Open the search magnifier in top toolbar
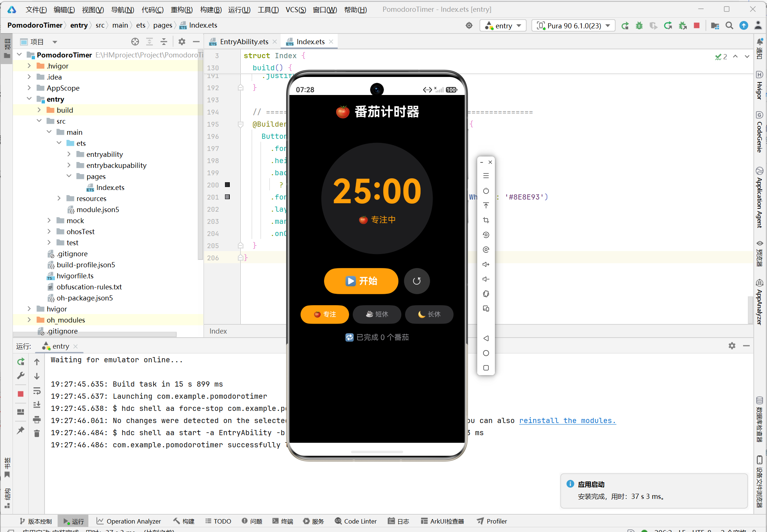 [x=729, y=26]
